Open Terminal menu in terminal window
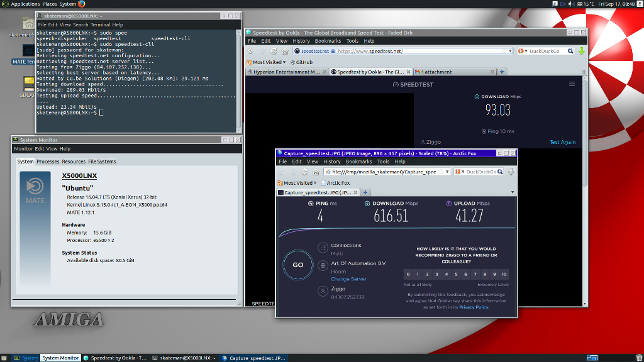 pyautogui.click(x=100, y=25)
